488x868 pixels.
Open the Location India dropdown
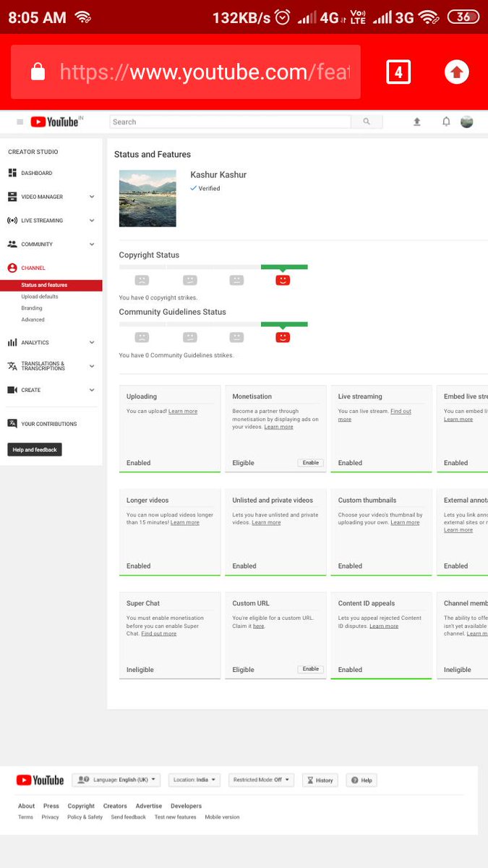point(194,780)
